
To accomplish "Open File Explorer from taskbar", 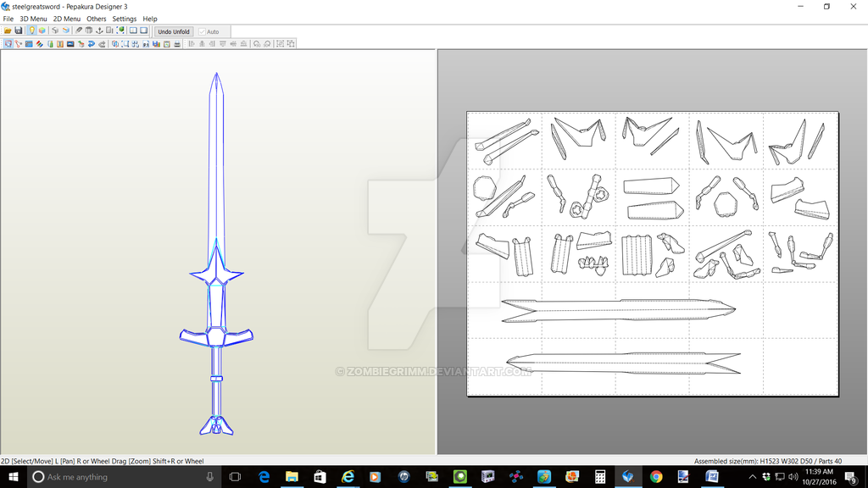I will coord(292,476).
